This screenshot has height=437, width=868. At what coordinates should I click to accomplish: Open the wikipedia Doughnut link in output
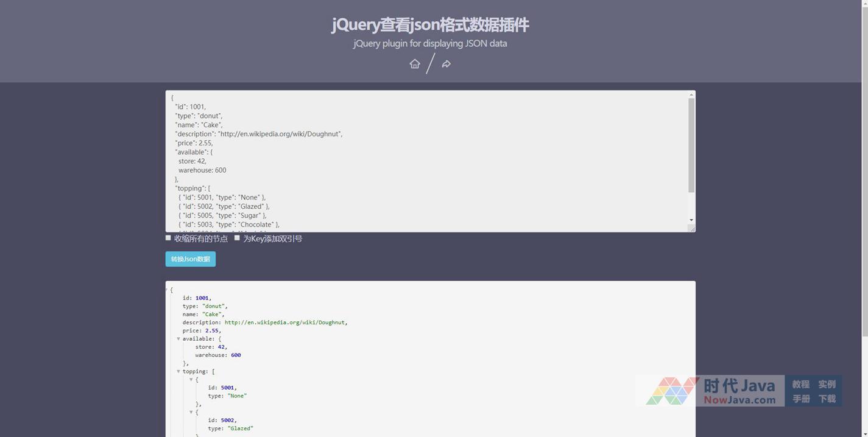pyautogui.click(x=284, y=323)
